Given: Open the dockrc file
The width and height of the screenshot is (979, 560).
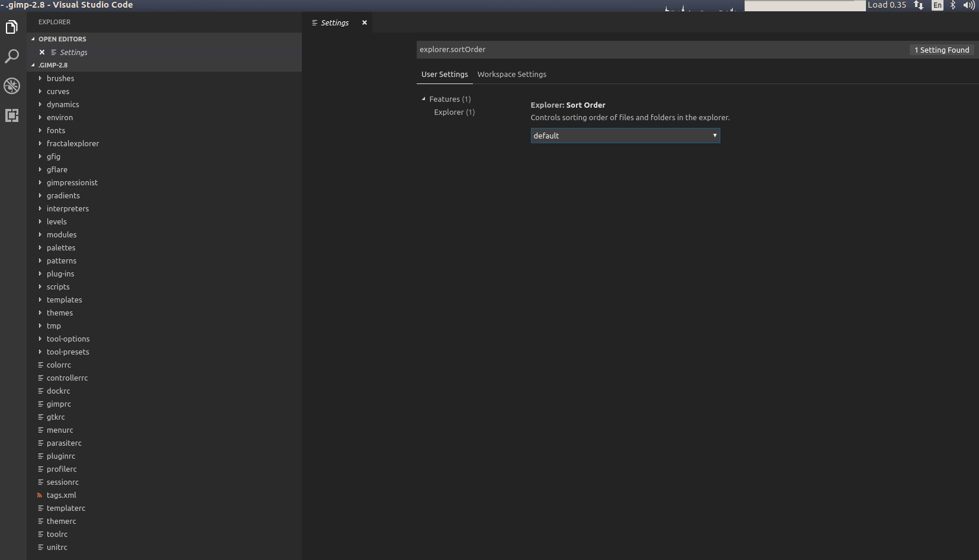Looking at the screenshot, I should (165, 391).
